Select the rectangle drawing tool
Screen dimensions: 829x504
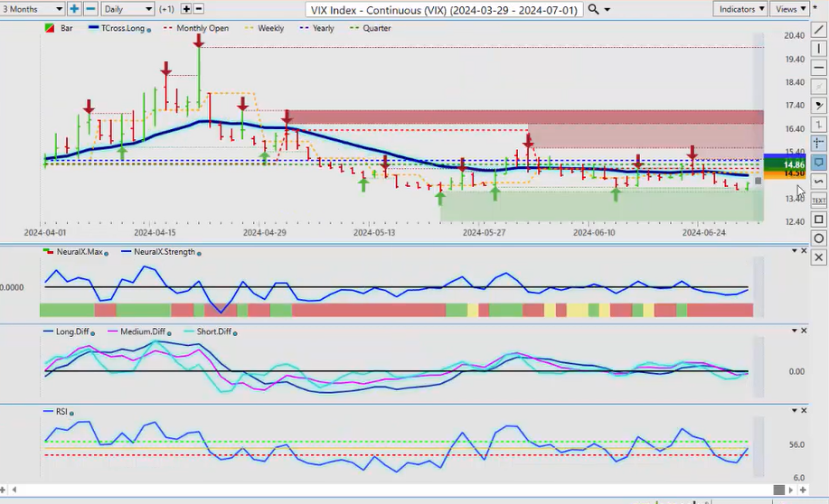pyautogui.click(x=818, y=219)
